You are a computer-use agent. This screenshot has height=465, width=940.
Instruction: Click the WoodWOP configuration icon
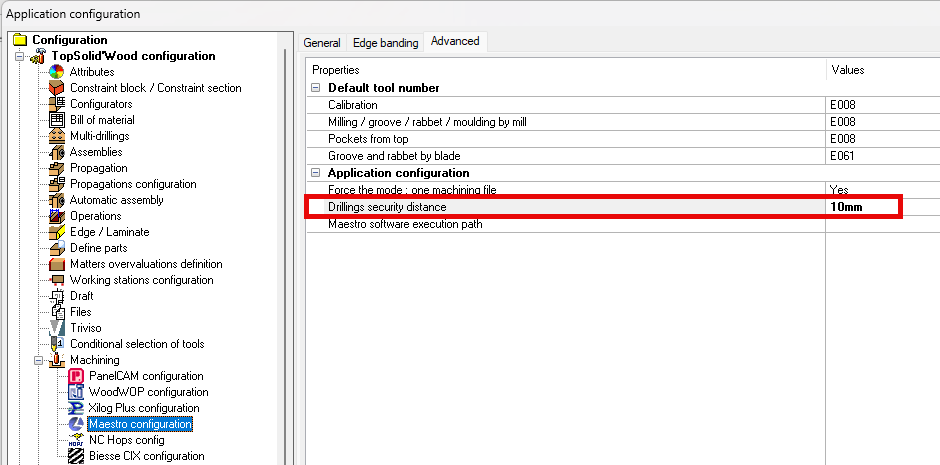pos(76,392)
